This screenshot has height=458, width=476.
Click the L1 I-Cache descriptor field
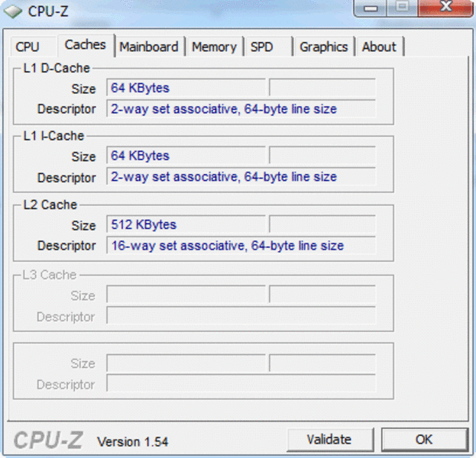point(241,176)
